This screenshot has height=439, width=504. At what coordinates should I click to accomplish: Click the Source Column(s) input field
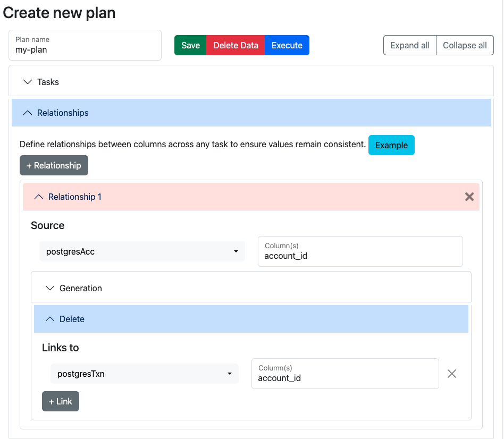pyautogui.click(x=360, y=256)
